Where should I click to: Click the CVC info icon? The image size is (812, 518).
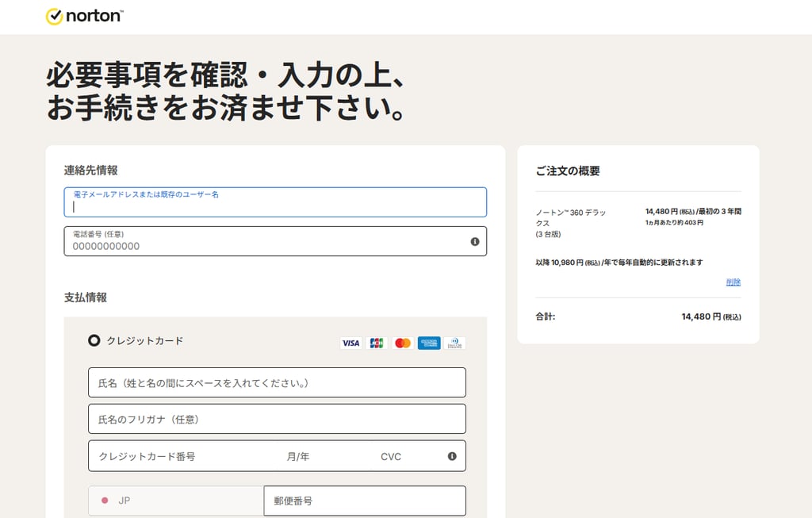pos(451,456)
